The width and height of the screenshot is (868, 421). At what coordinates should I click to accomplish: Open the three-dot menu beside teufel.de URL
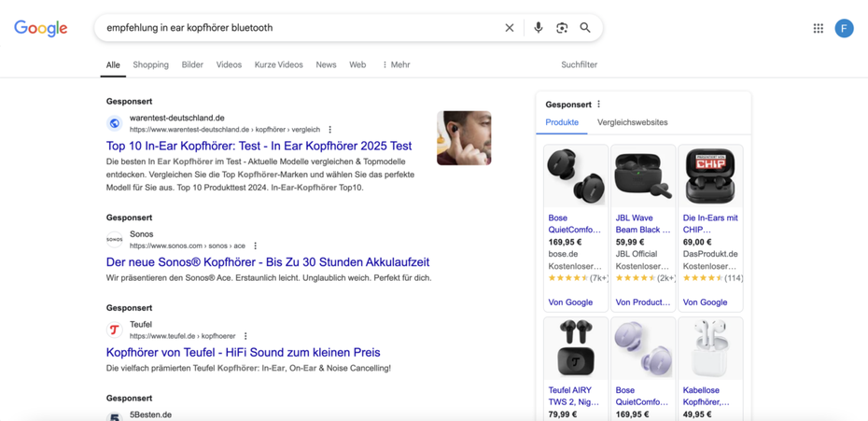245,336
